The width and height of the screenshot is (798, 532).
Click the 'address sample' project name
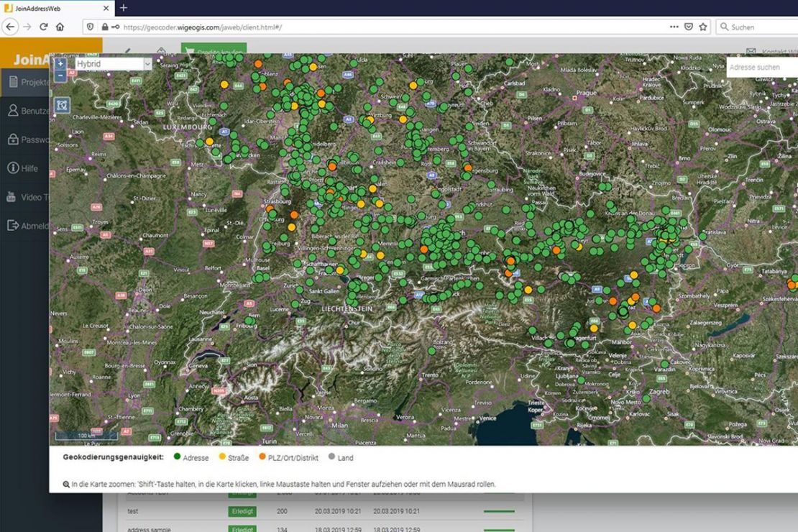[149, 529]
